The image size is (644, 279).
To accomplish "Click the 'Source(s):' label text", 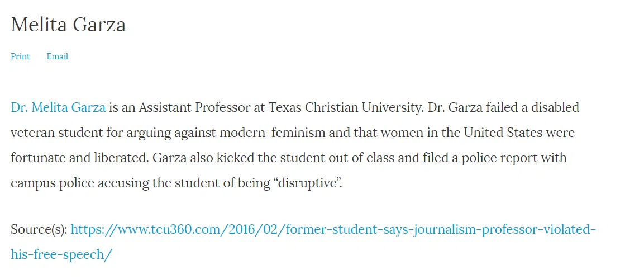I will click(x=39, y=229).
